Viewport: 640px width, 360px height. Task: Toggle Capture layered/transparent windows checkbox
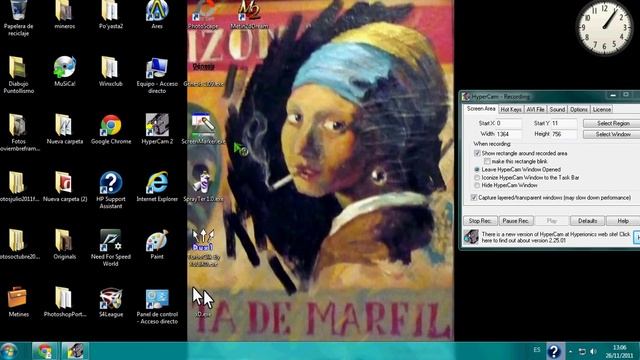[474, 198]
